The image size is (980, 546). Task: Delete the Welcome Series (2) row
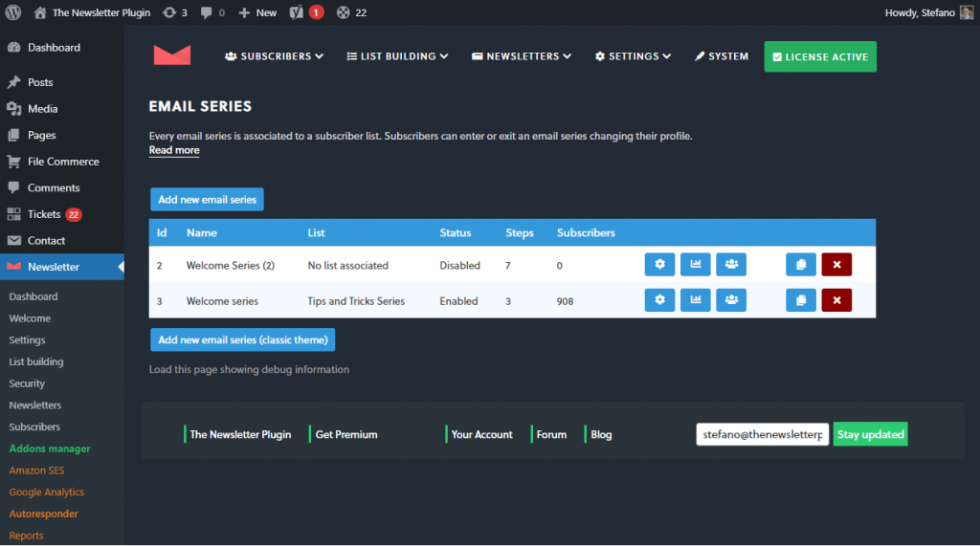click(836, 264)
